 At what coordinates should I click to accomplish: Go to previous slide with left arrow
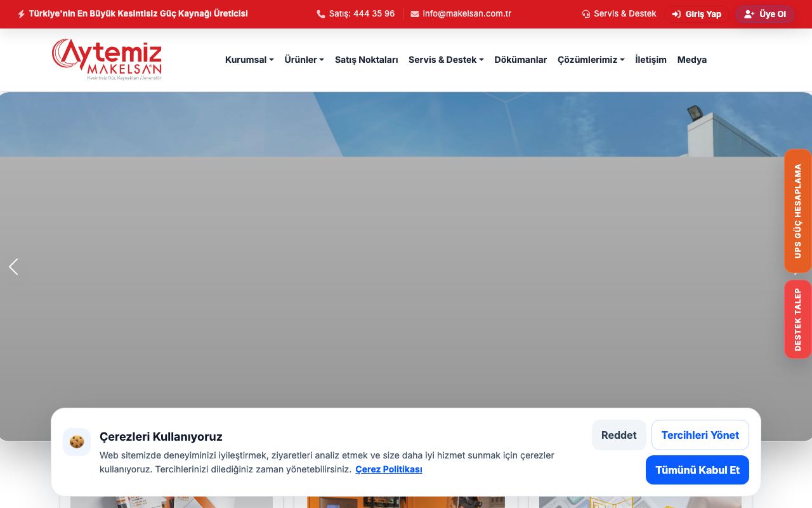point(13,267)
